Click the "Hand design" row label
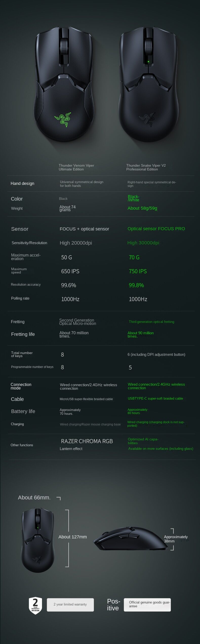The width and height of the screenshot is (200, 644). [x=22, y=184]
